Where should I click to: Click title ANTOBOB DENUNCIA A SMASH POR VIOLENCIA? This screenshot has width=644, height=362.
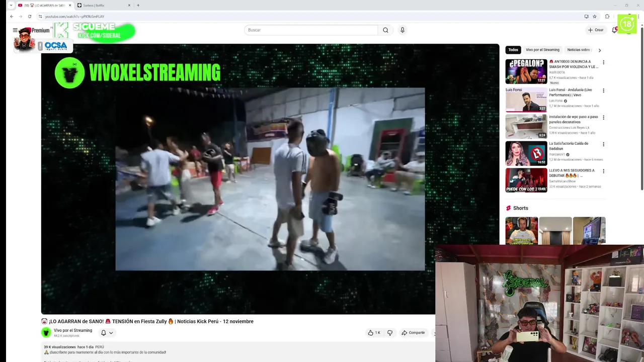tap(574, 64)
